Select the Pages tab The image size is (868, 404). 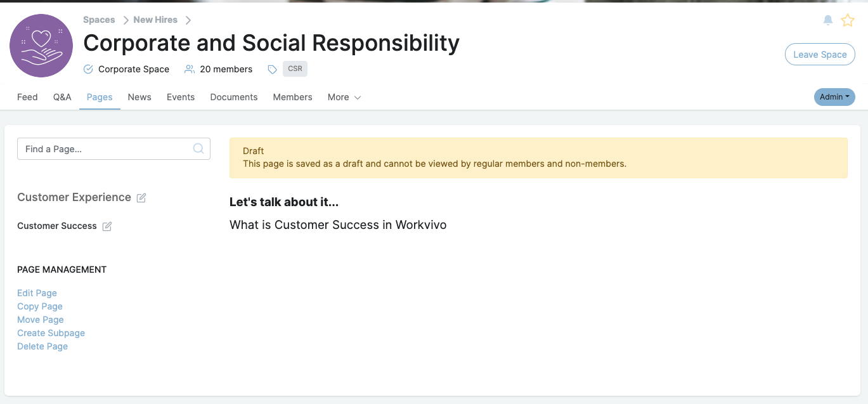point(100,97)
